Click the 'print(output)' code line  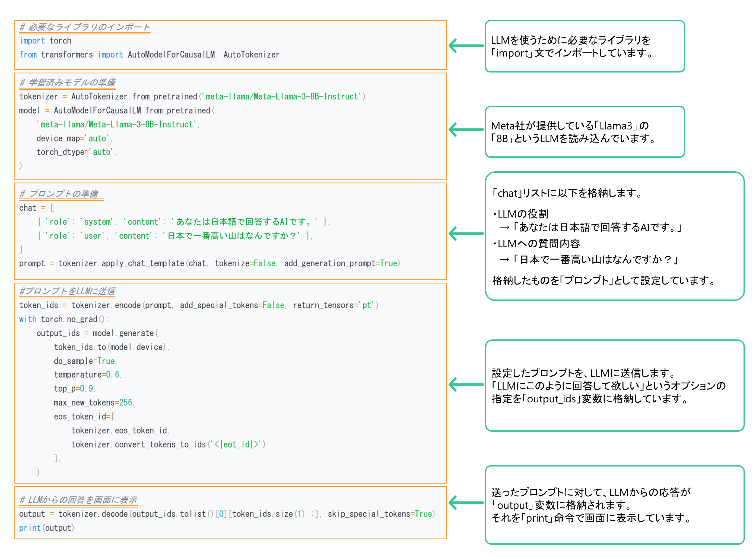coord(47,528)
